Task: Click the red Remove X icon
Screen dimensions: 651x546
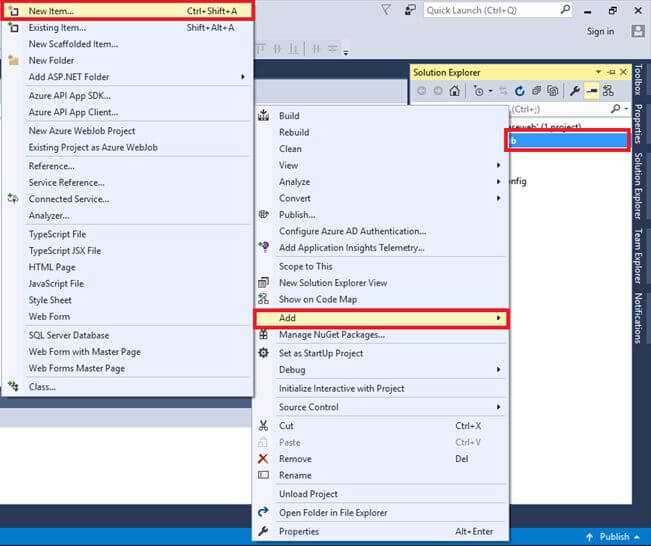Action: pos(263,459)
